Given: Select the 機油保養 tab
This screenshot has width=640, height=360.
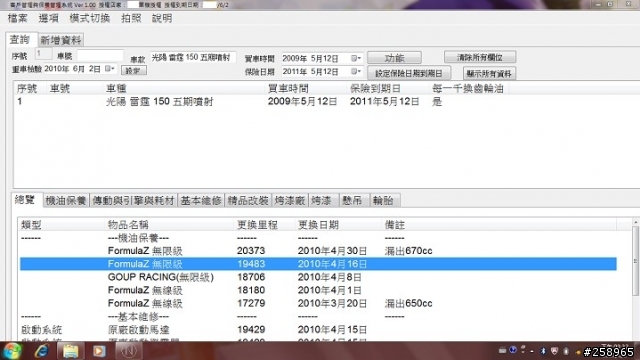Looking at the screenshot, I should [66, 200].
